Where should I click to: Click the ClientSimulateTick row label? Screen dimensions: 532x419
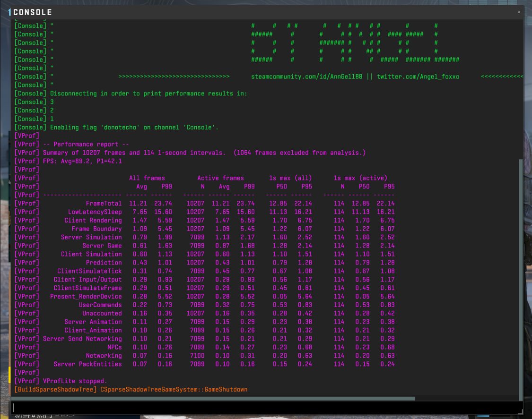(89, 271)
